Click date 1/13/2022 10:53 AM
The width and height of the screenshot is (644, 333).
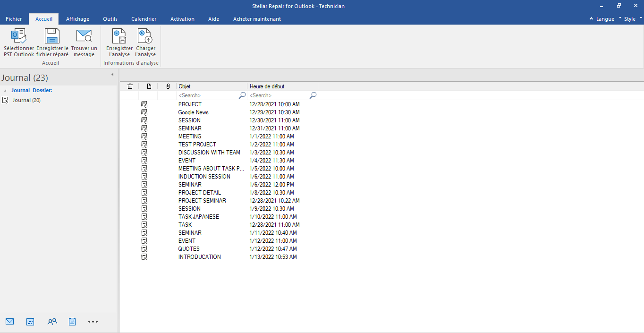(x=273, y=257)
